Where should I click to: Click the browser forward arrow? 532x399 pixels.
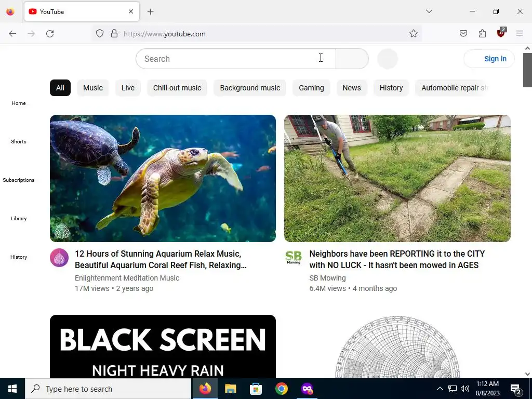(x=31, y=34)
